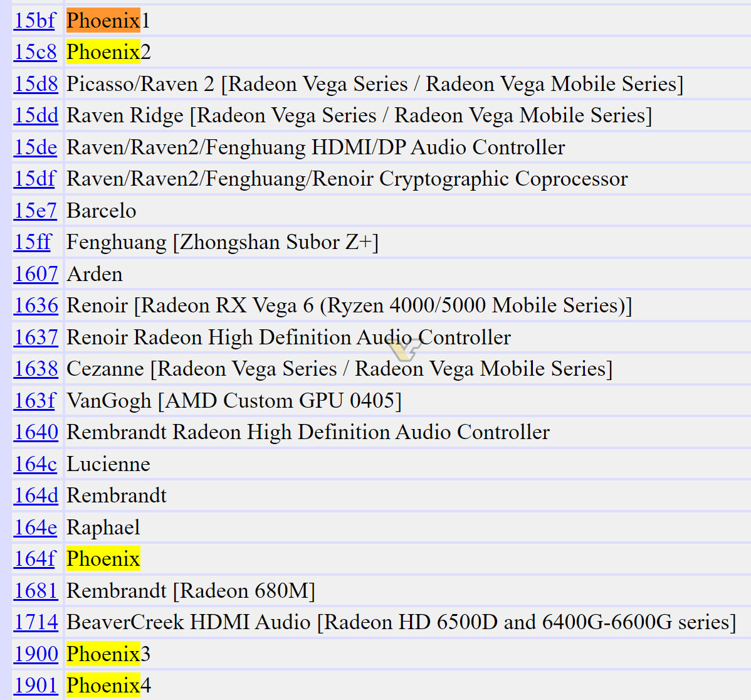Select the 15ff Fenghuang ID link
Image resolution: width=751 pixels, height=700 pixels.
(32, 242)
